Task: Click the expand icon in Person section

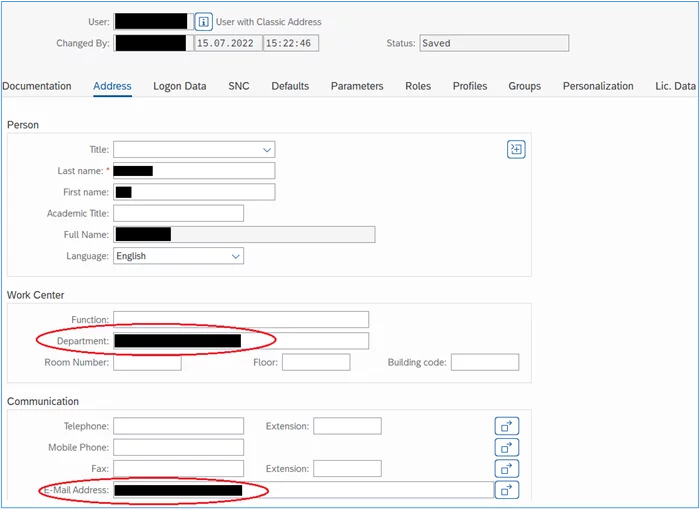Action: coord(516,149)
